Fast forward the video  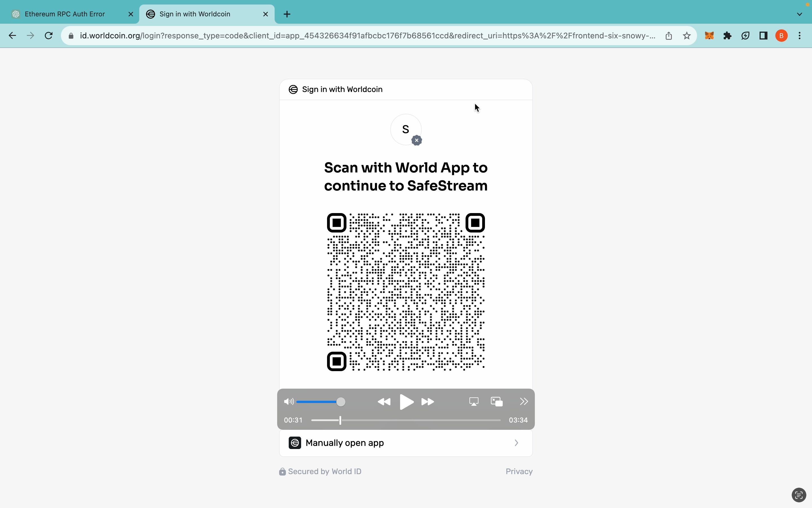click(428, 402)
